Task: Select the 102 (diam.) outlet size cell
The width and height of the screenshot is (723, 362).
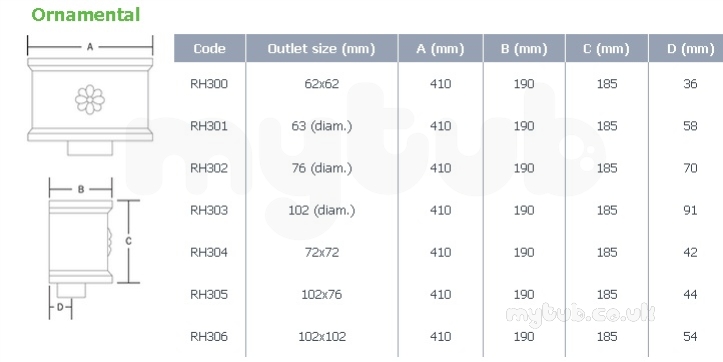Action: point(322,210)
